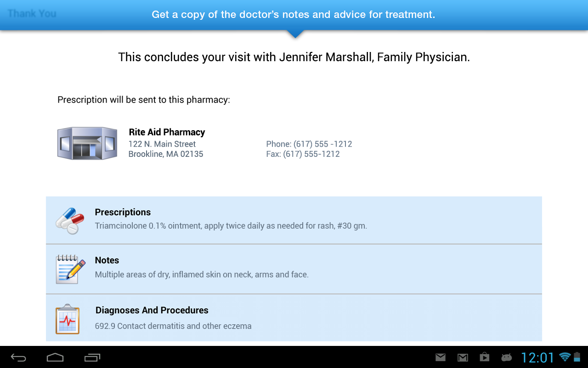Tap the notepad and pencil Notes icon
This screenshot has height=368, width=588.
click(70, 269)
